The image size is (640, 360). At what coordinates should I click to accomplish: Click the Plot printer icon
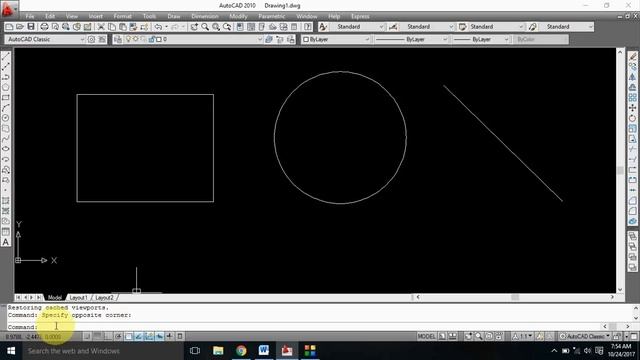[x=44, y=27]
